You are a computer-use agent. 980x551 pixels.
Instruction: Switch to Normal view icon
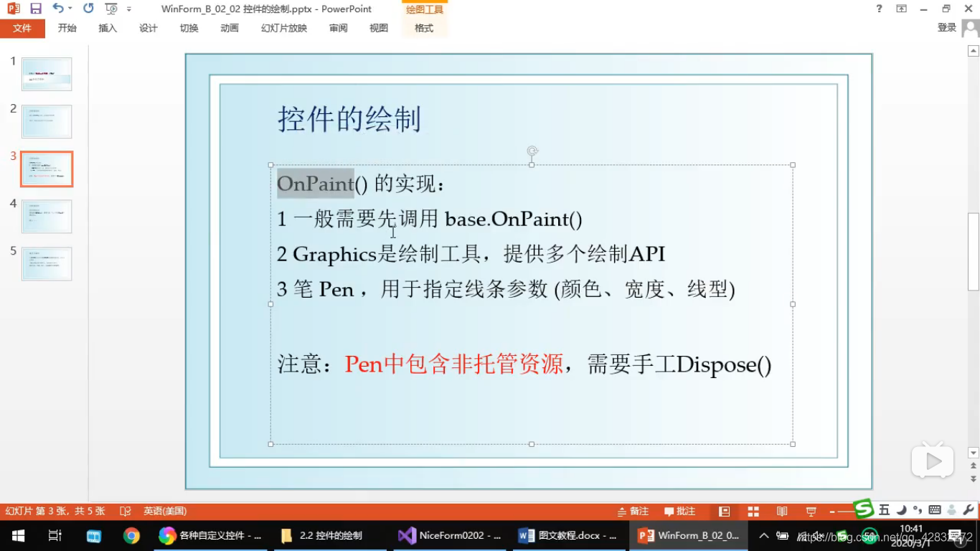(x=725, y=512)
